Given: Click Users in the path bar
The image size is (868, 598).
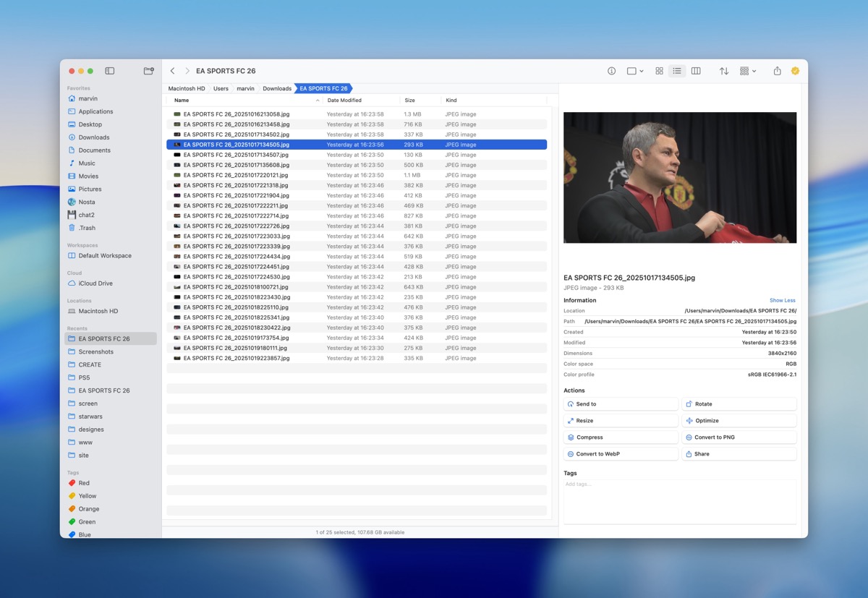Looking at the screenshot, I should 221,88.
